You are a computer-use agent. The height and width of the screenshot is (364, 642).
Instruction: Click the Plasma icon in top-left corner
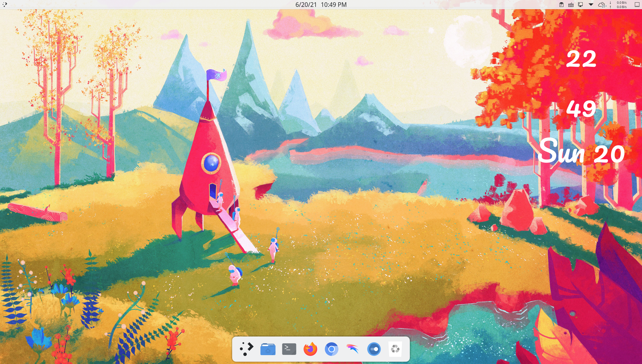tap(5, 4)
